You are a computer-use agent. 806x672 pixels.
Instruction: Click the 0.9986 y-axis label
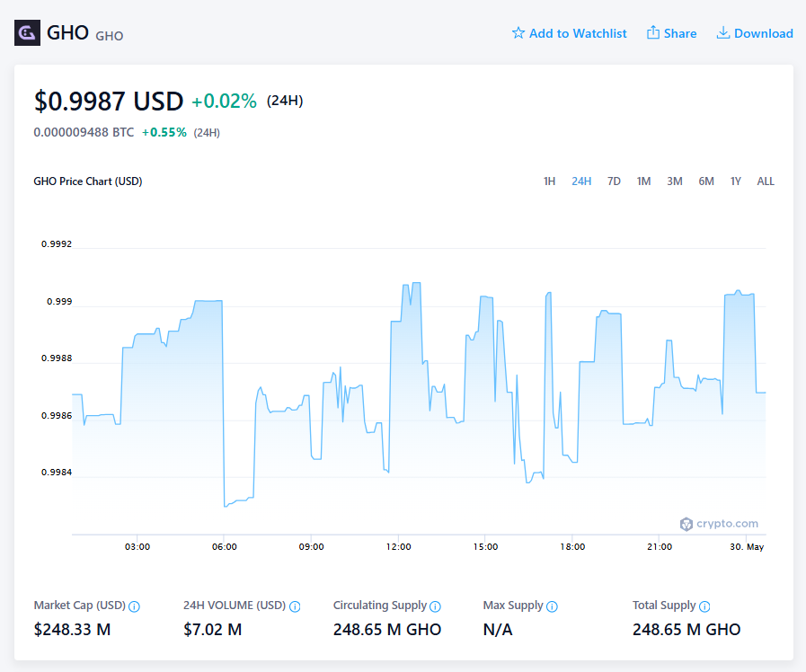[57, 416]
